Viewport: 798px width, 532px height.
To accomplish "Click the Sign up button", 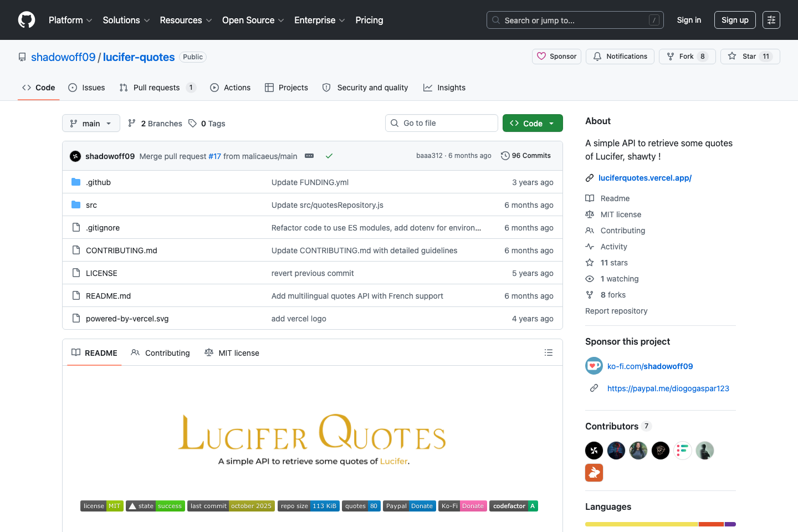I will (x=734, y=19).
